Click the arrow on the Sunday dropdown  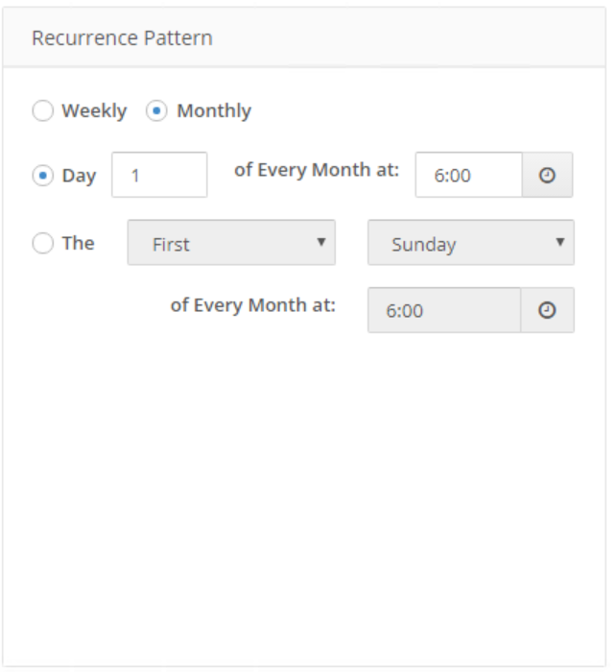[x=560, y=242]
